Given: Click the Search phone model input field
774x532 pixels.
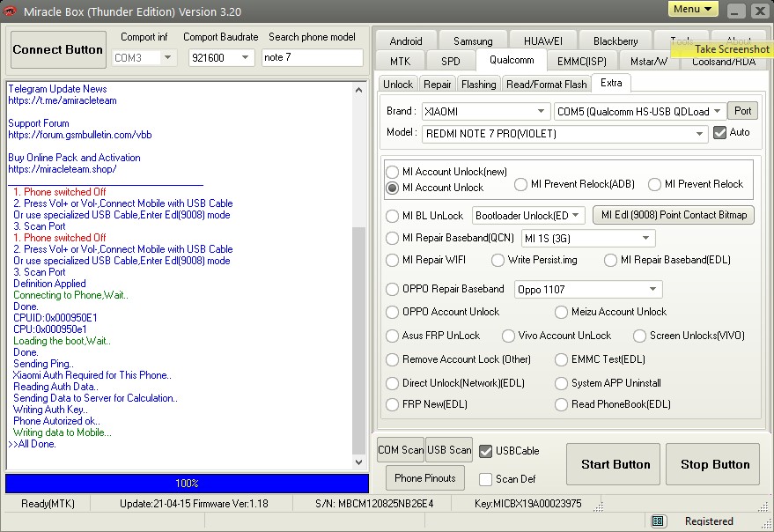Looking at the screenshot, I should pyautogui.click(x=313, y=57).
